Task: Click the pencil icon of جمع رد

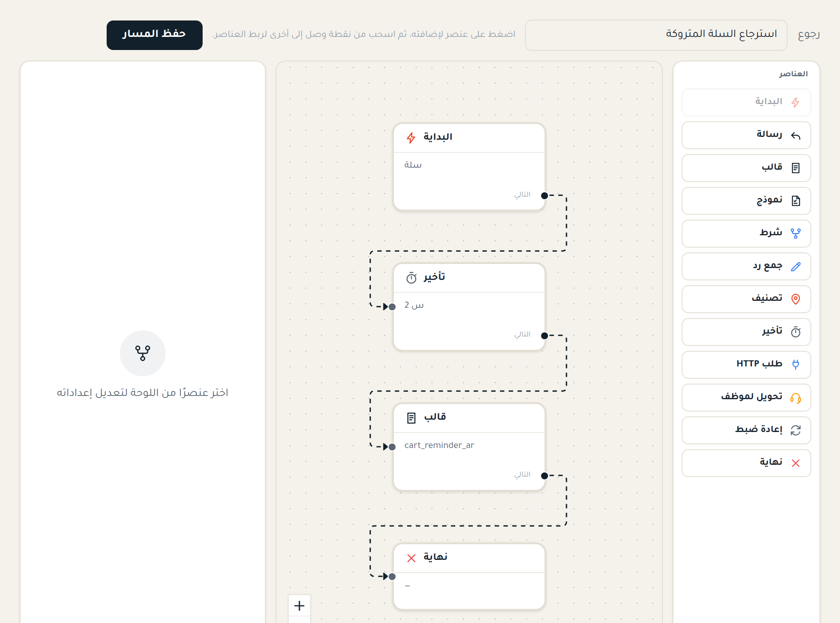Action: (796, 267)
